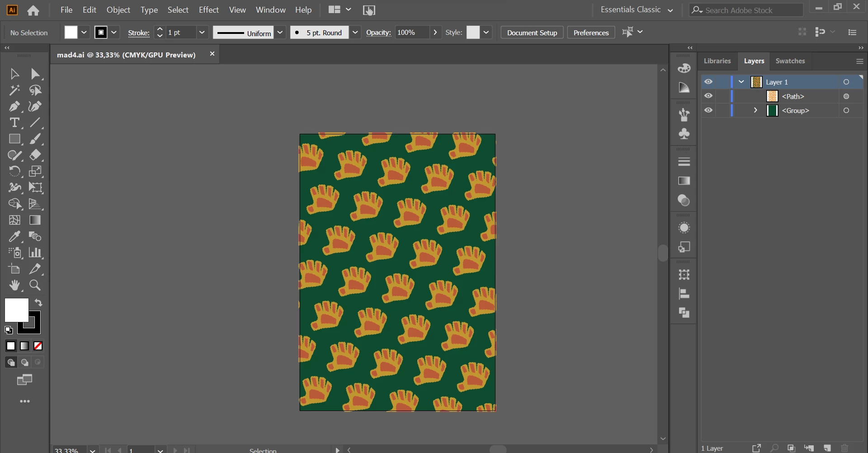Set fill mode to None
The image size is (868, 453).
pyautogui.click(x=38, y=346)
